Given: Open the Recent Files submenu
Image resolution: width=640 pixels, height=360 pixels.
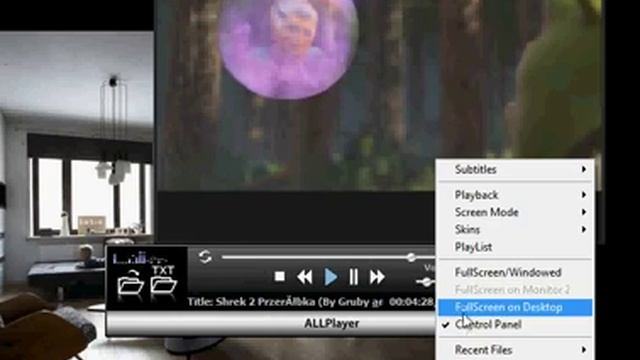Looking at the screenshot, I should 515,350.
